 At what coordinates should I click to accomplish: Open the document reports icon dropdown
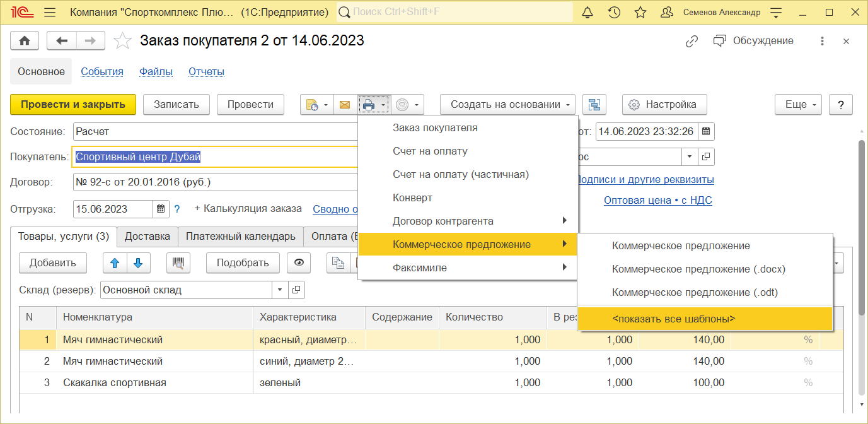tap(317, 105)
